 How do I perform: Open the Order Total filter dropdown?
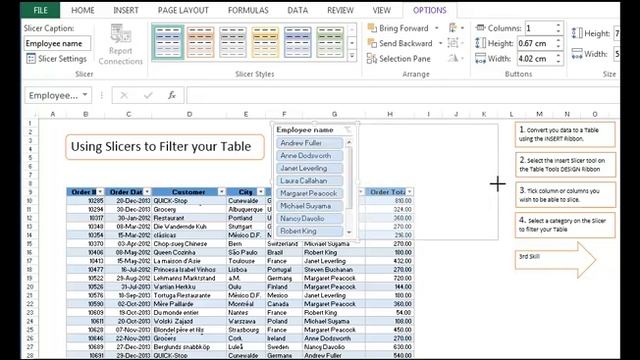pos(409,192)
